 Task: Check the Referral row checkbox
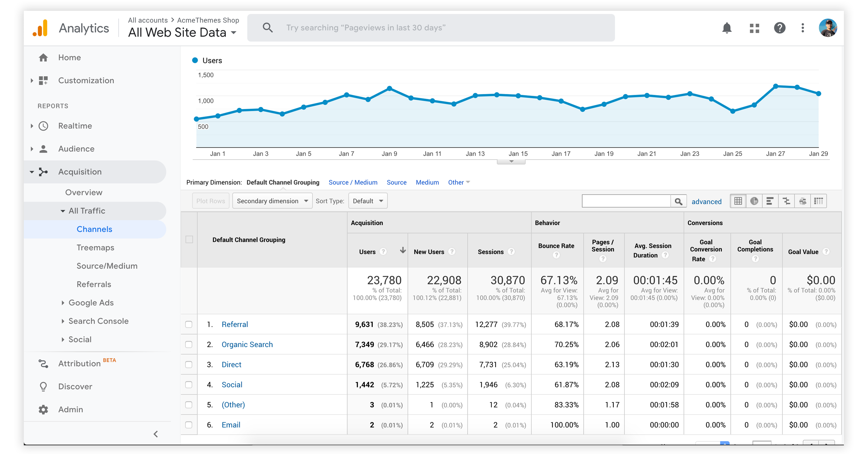189,324
